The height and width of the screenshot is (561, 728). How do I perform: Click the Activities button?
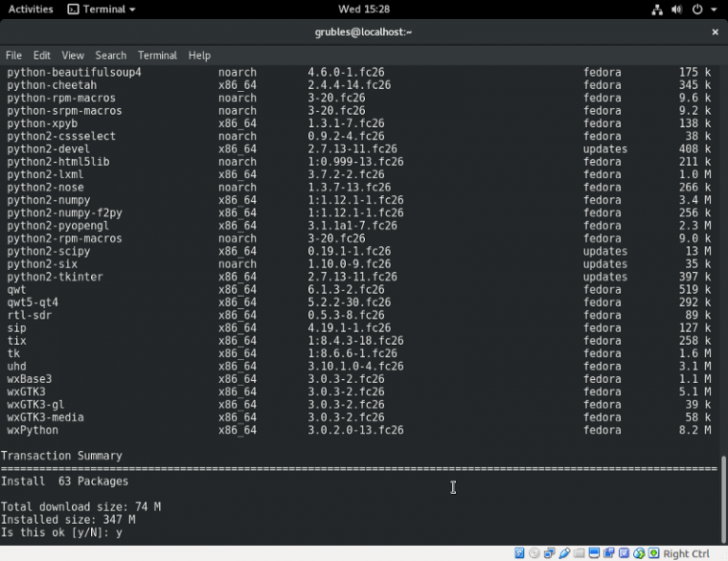coord(30,9)
